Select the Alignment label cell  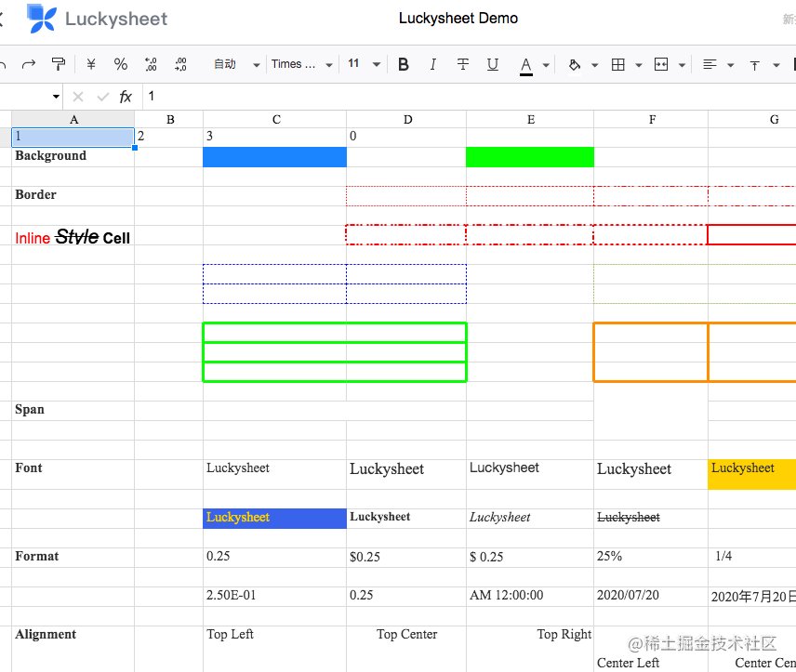point(73,650)
